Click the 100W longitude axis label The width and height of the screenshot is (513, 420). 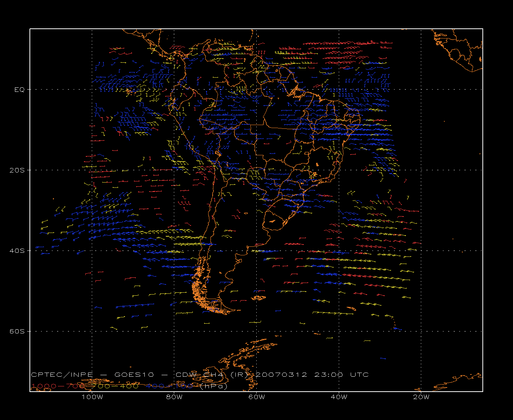92,397
